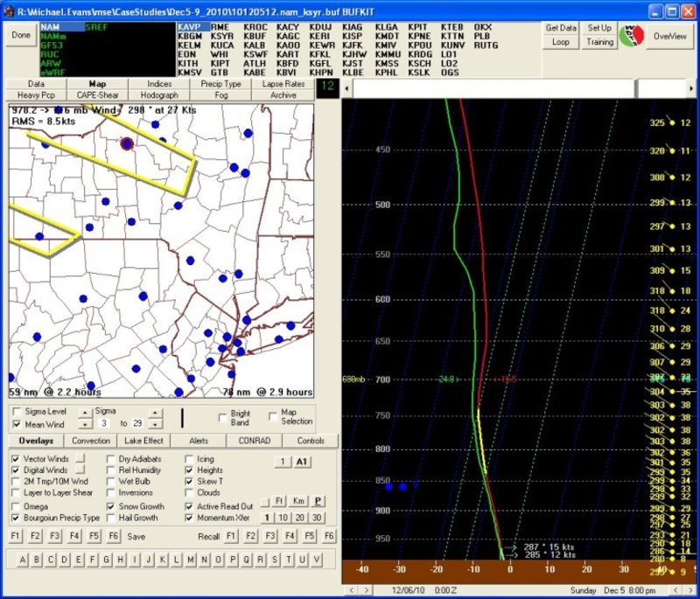Viewport: 700px width, 599px height.
Task: Click the Set Up button
Action: (x=599, y=28)
